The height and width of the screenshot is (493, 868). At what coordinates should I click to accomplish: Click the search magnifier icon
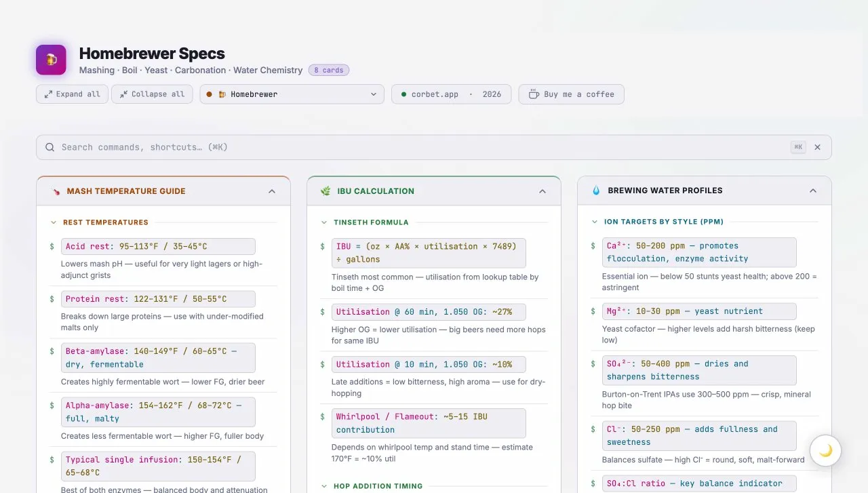coord(50,147)
